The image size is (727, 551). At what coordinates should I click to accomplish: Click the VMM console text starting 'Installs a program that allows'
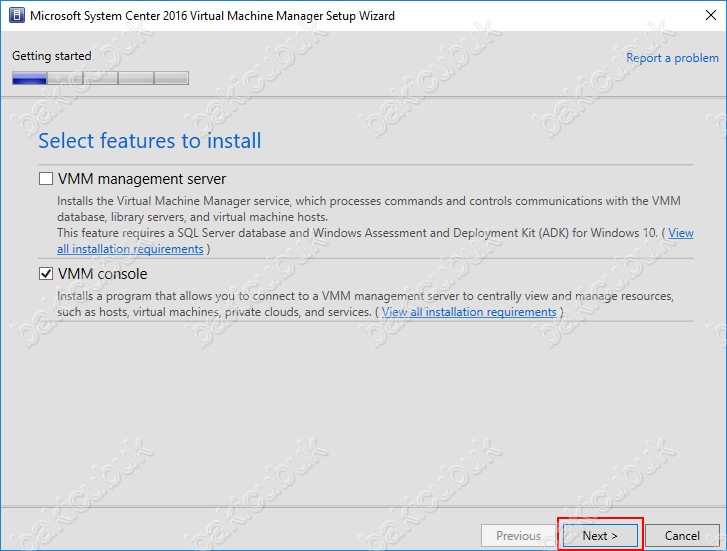point(365,304)
